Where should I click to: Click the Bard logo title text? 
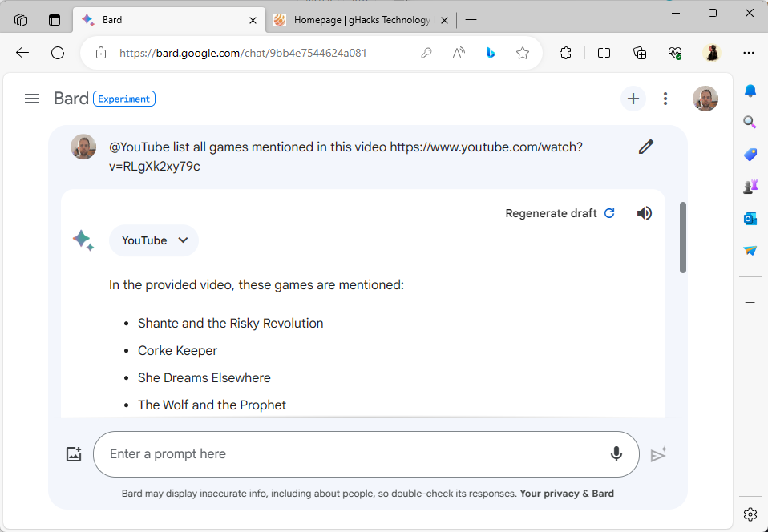pos(71,99)
